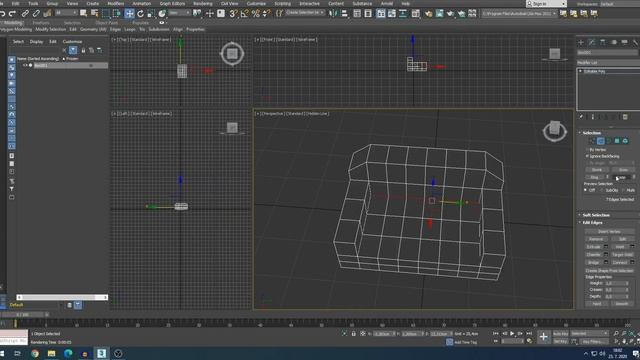Toggle the Angle Snap icon

244,13
